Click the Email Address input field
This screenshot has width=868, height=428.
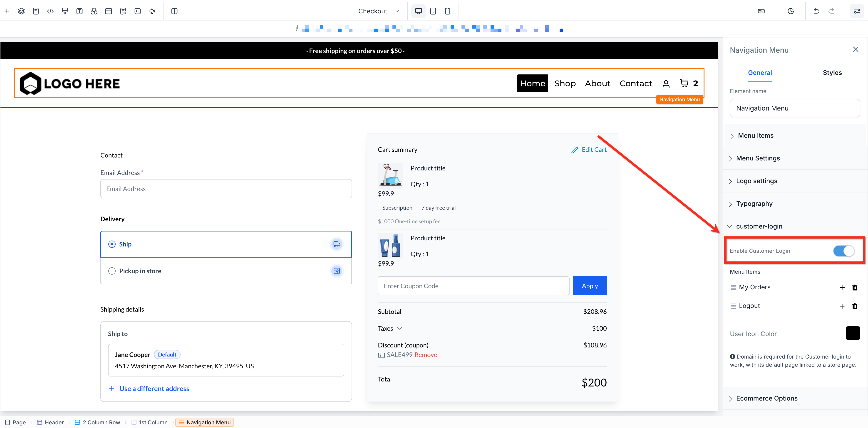click(226, 189)
